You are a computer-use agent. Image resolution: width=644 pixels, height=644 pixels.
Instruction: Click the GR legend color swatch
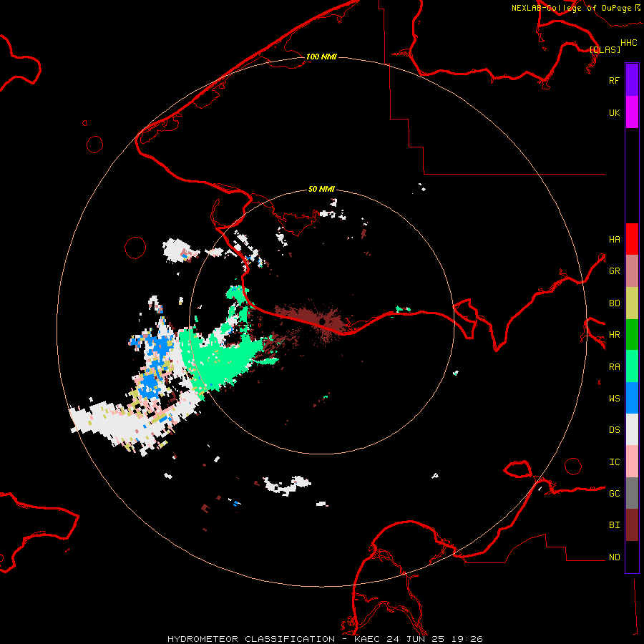tap(632, 271)
